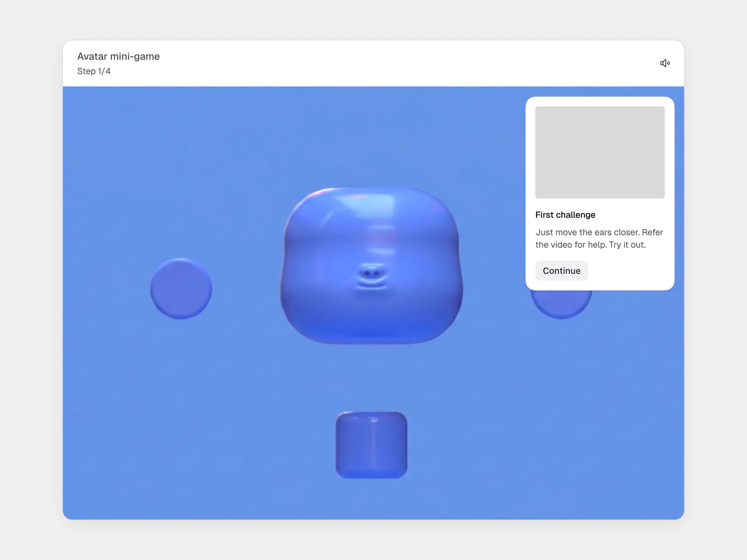Click the avatar's left nostril dot
This screenshot has width=747, height=560.
click(x=367, y=273)
